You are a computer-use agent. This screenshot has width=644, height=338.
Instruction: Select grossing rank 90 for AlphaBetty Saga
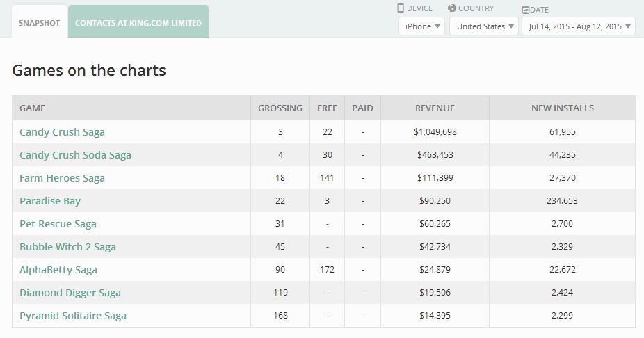pyautogui.click(x=280, y=270)
